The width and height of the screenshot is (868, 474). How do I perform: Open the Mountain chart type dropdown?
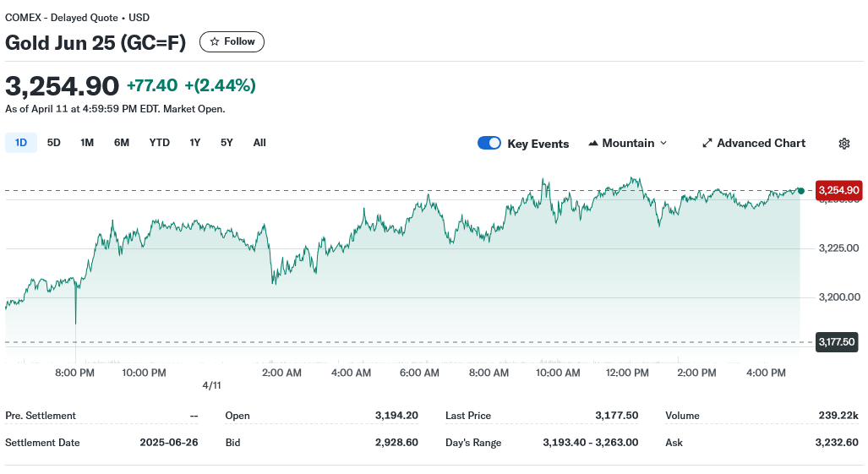[628, 144]
